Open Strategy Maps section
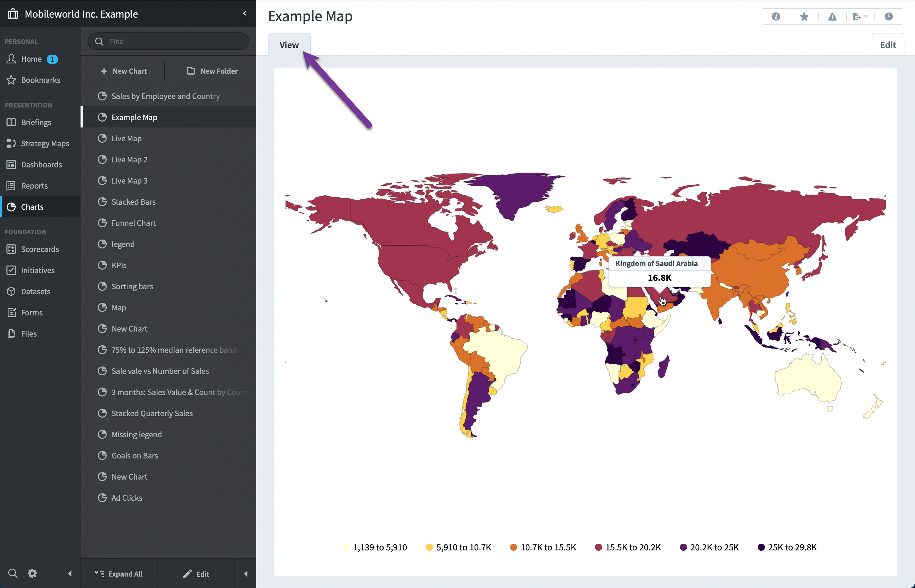This screenshot has height=588, width=915. pyautogui.click(x=40, y=143)
